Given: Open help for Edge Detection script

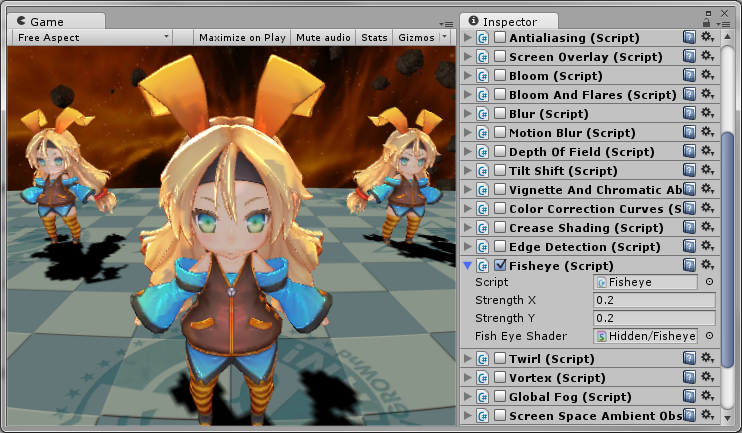Looking at the screenshot, I should click(x=689, y=246).
